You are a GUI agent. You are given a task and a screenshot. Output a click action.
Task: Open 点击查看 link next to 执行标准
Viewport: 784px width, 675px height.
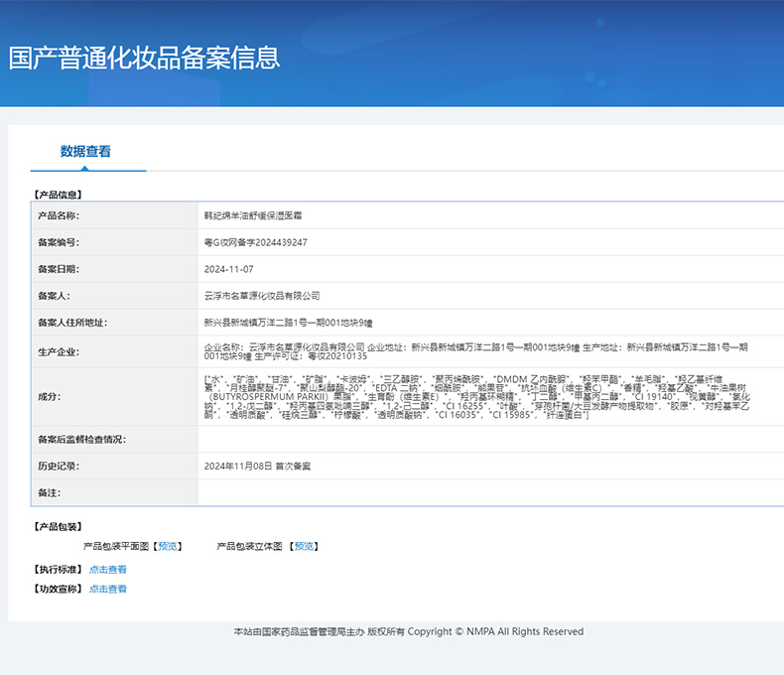tap(108, 569)
